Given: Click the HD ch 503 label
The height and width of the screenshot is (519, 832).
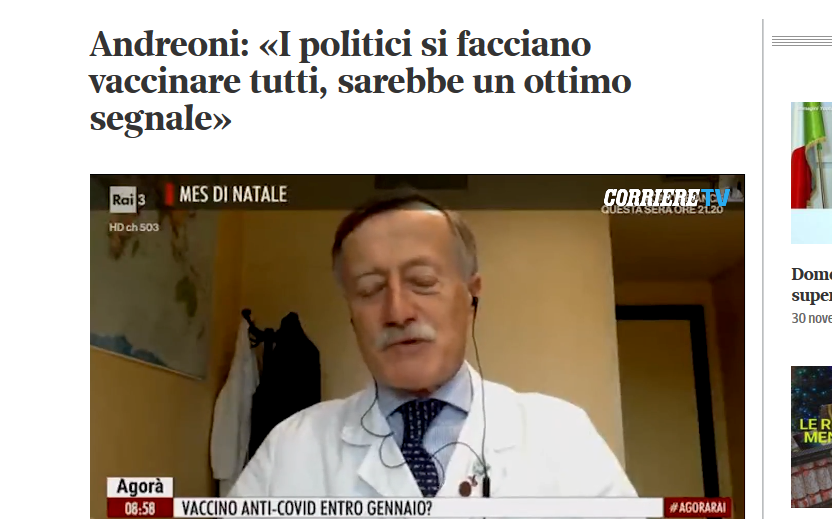Looking at the screenshot, I should pyautogui.click(x=134, y=227).
